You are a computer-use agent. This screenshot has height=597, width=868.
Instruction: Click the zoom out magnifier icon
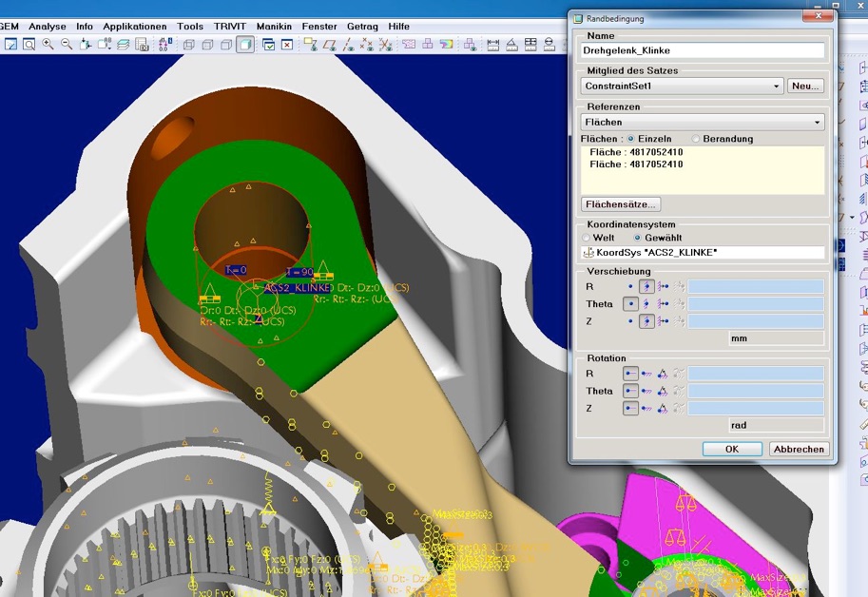point(67,45)
